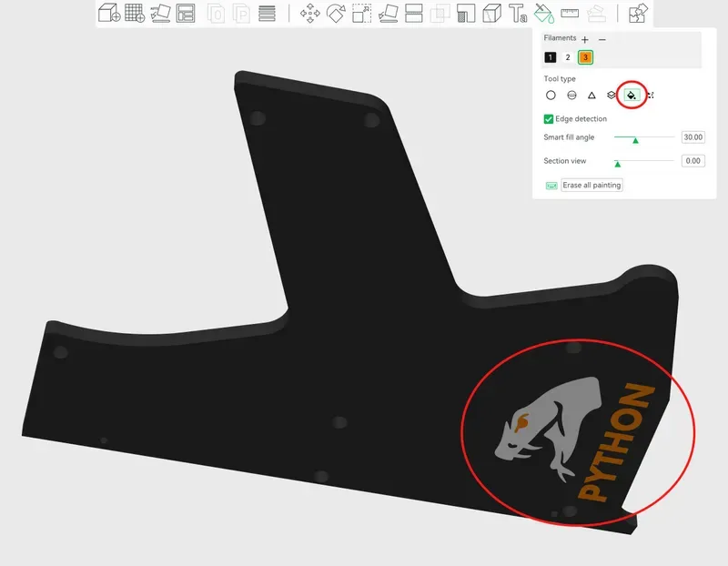Select orange filament 3 swatch
728x566 pixels.
coord(585,57)
